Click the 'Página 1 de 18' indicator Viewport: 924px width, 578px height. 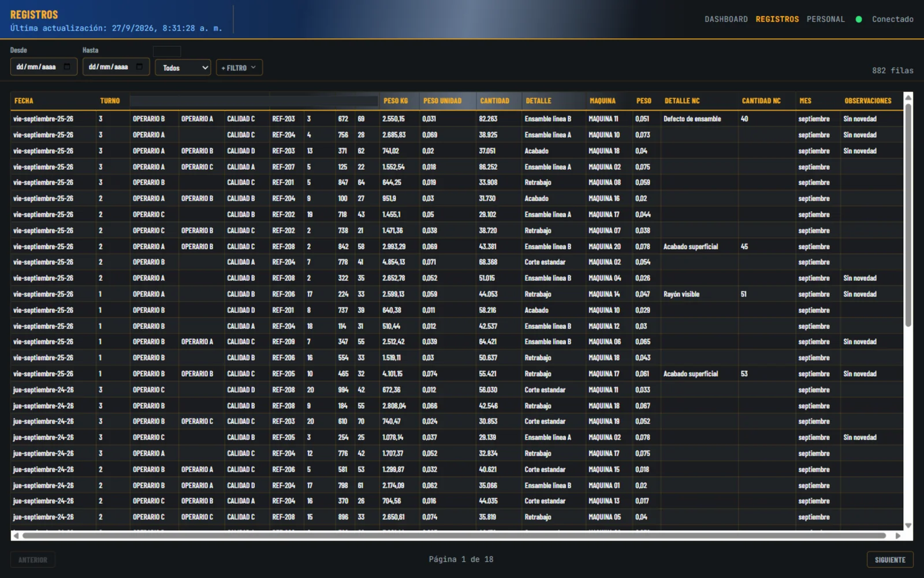tap(461, 560)
